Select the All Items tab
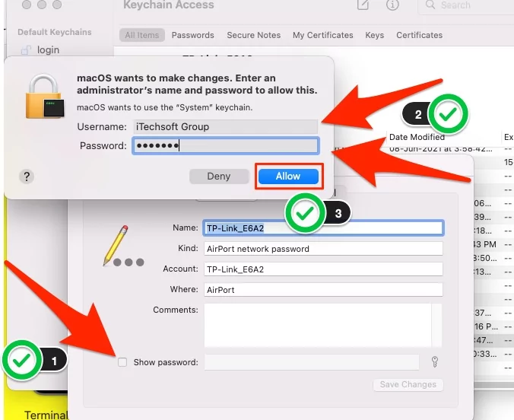 click(141, 35)
